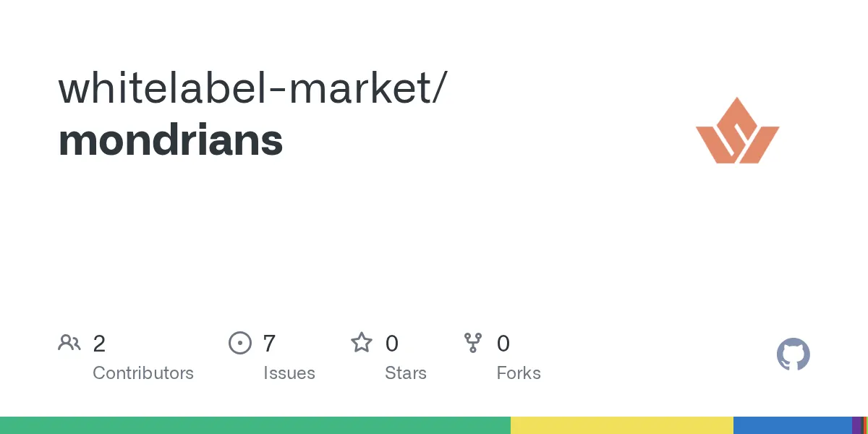Click the Contributors people icon

pos(69,343)
